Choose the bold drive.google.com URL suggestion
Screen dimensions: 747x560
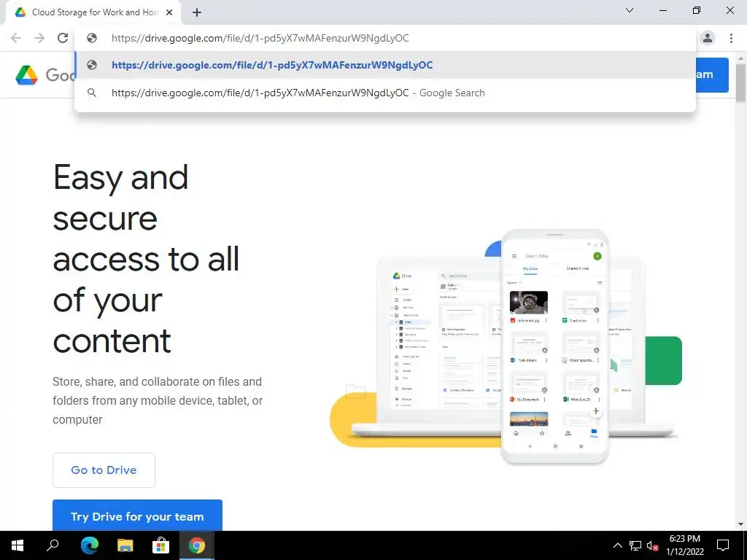(385, 65)
